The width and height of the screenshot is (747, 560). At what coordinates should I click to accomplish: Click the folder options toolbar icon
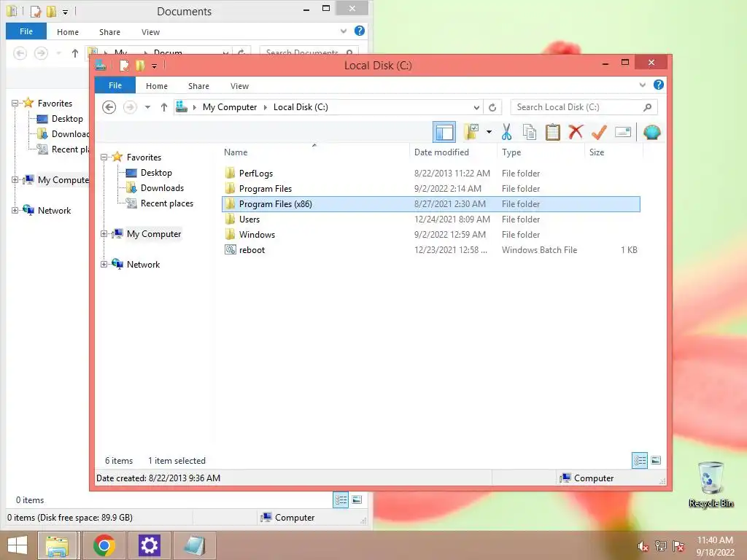click(x=472, y=132)
